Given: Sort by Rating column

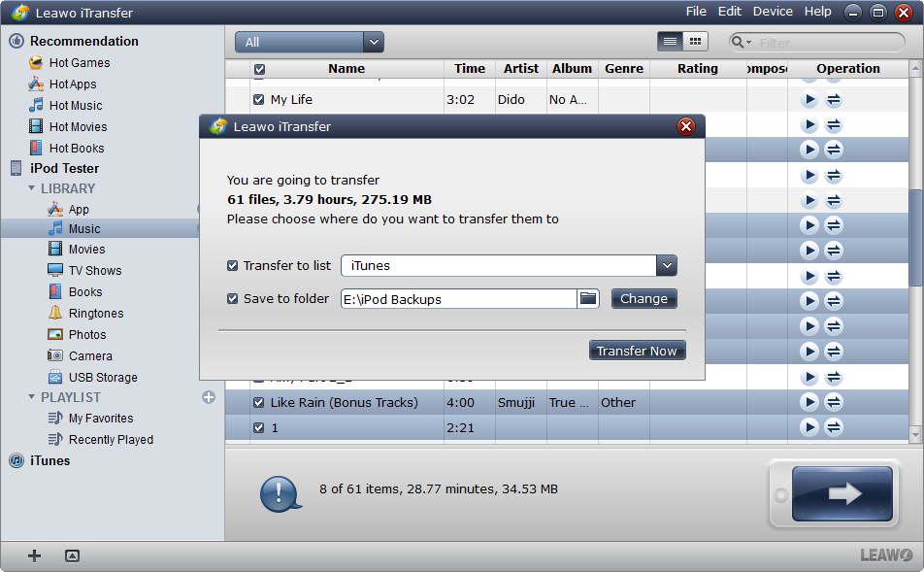Looking at the screenshot, I should pos(698,68).
